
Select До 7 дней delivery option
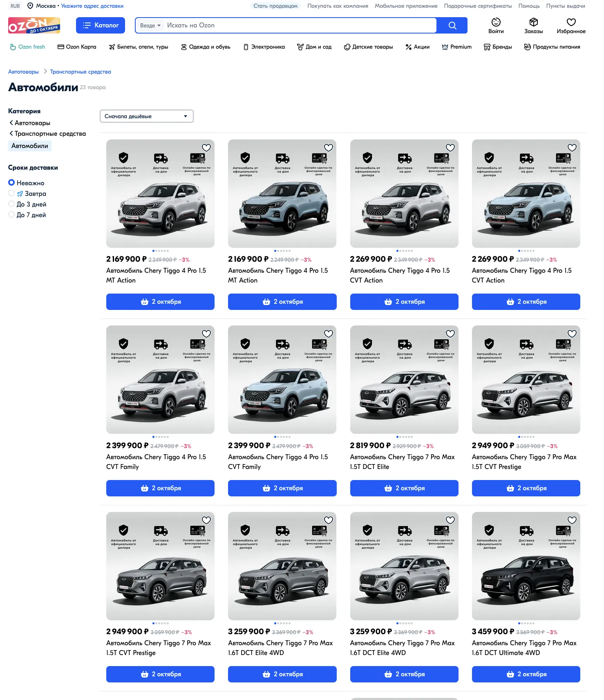click(x=11, y=215)
